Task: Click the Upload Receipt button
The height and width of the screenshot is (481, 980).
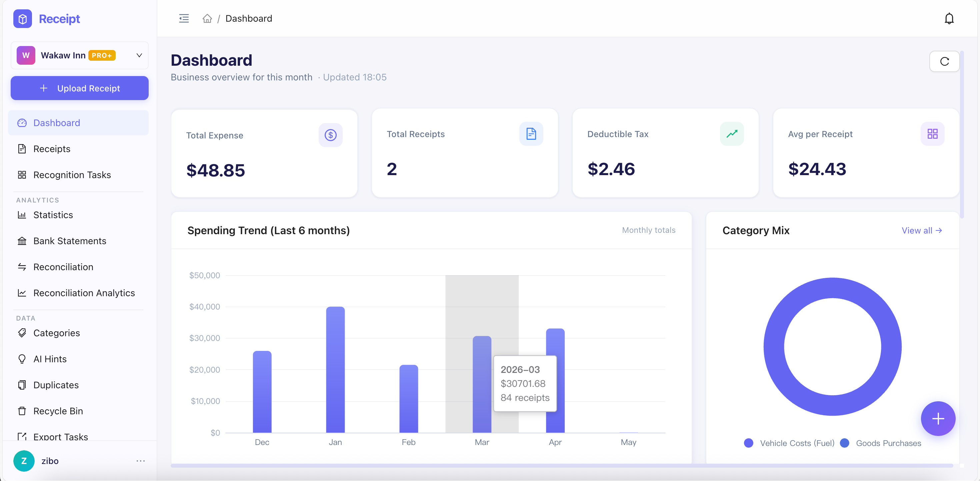Action: click(x=80, y=88)
